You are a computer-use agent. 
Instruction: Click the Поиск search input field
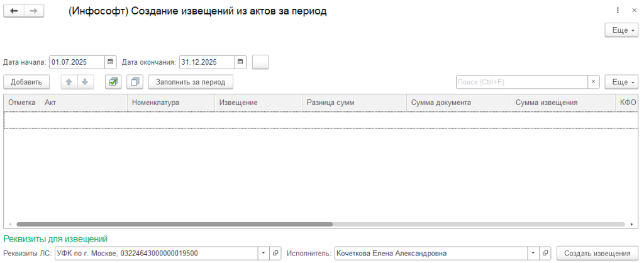tap(521, 82)
